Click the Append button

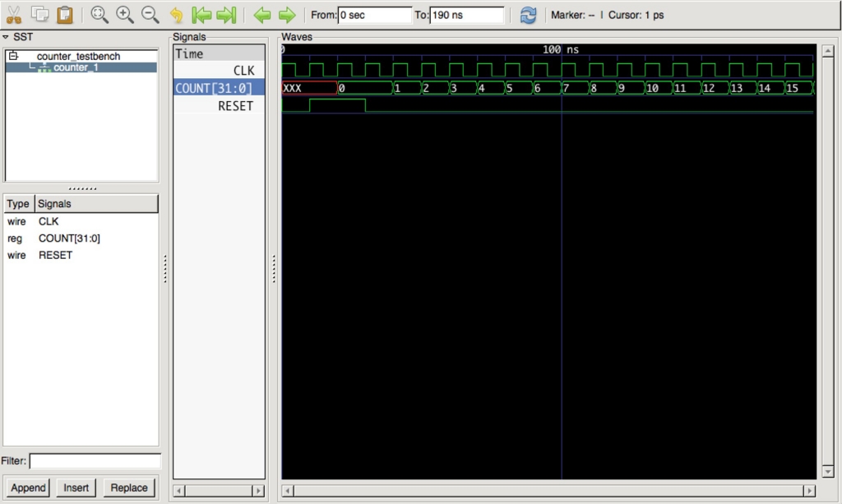[x=27, y=488]
